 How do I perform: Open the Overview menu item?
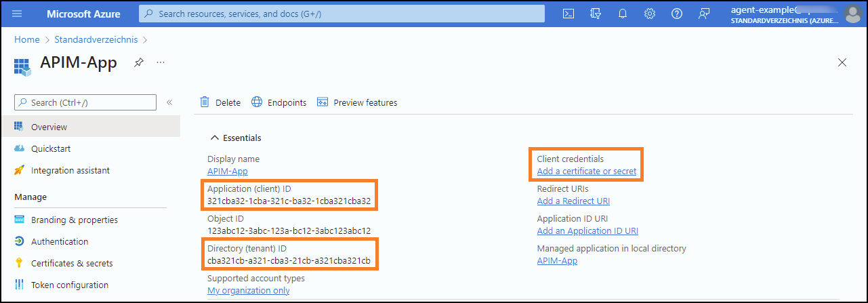point(90,127)
